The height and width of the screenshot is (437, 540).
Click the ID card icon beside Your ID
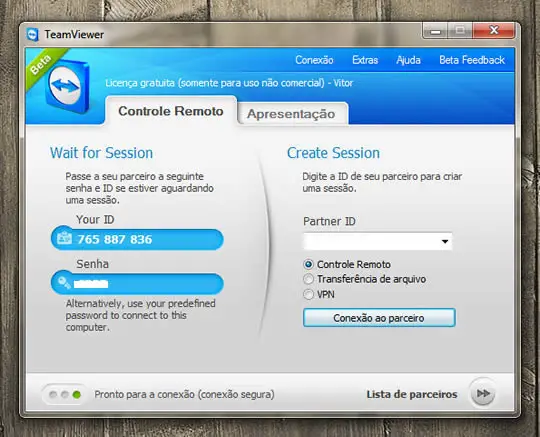click(64, 238)
